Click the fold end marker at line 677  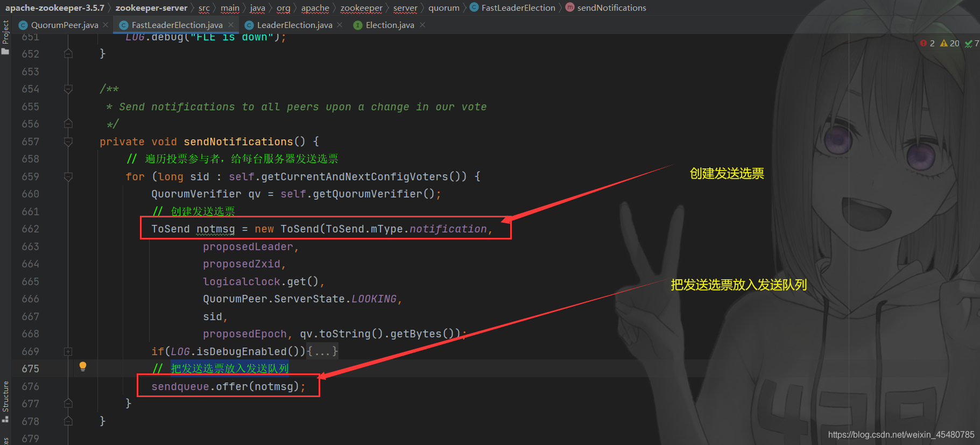click(x=68, y=404)
